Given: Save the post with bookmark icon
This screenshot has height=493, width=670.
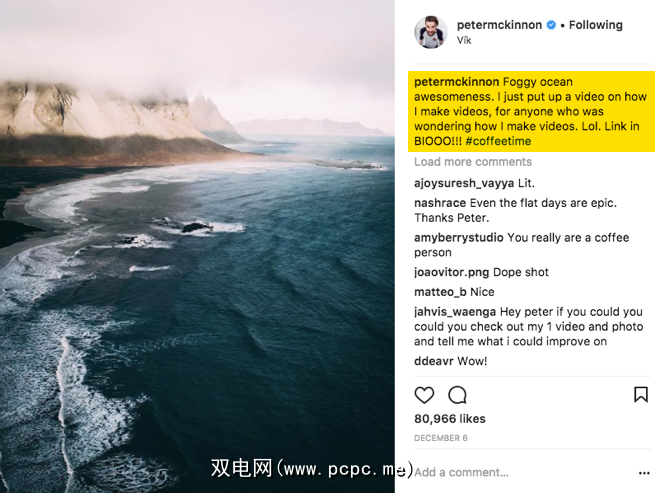Looking at the screenshot, I should [641, 394].
